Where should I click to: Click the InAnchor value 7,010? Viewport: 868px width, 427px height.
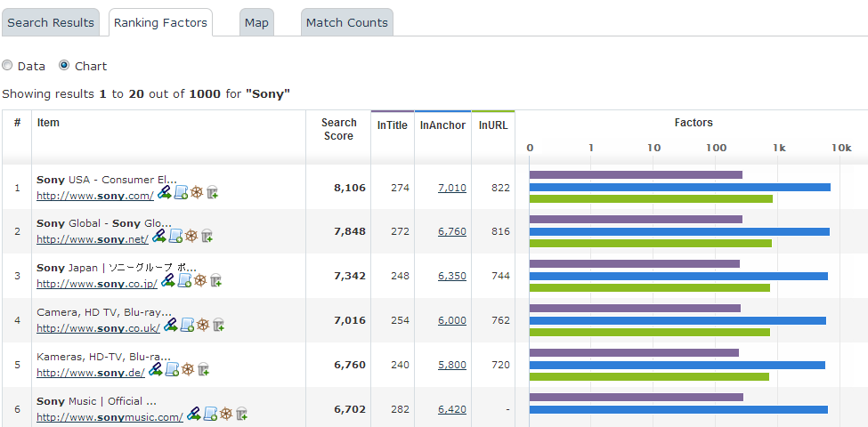click(451, 188)
